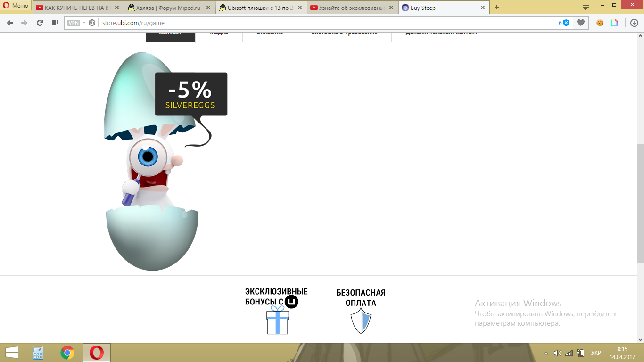Launch Calculator from the taskbar
Screen dimensions: 644x362
(x=38, y=353)
